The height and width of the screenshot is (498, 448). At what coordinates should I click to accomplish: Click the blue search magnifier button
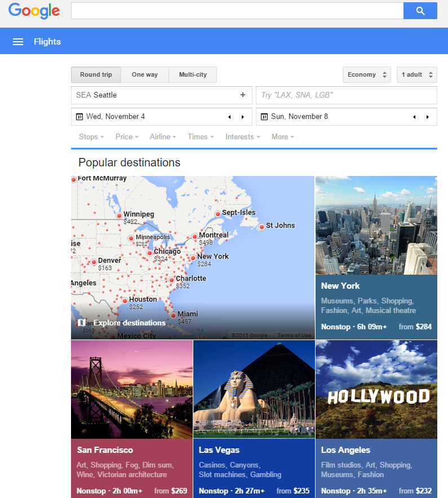click(x=420, y=11)
